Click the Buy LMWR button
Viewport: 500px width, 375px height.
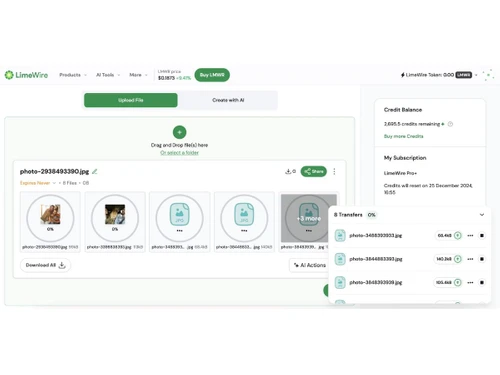(212, 75)
